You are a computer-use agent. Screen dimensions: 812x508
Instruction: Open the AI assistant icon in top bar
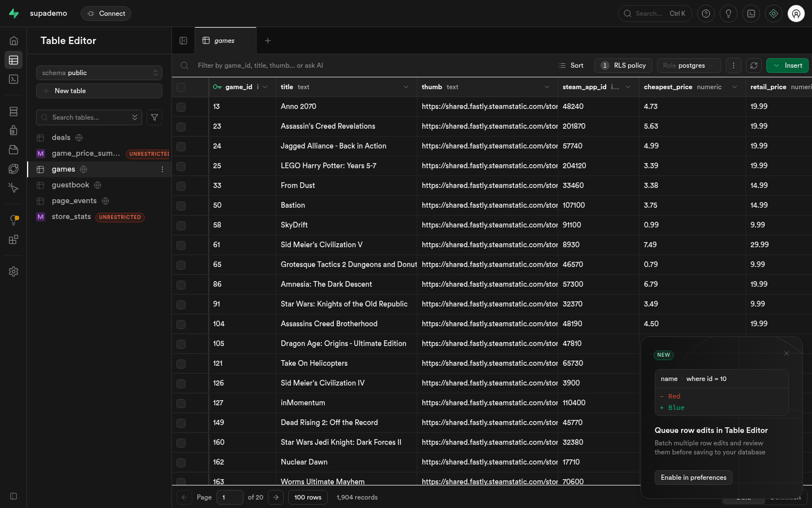coord(774,14)
